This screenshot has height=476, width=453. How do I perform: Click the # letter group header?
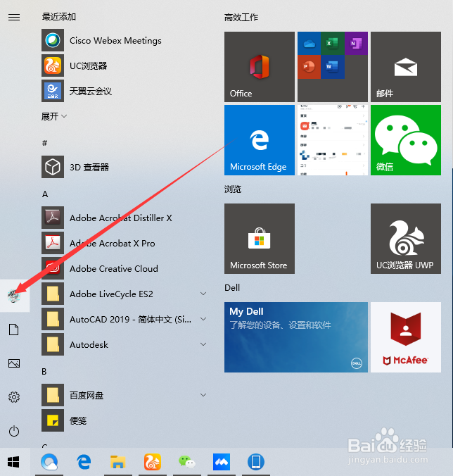44,143
